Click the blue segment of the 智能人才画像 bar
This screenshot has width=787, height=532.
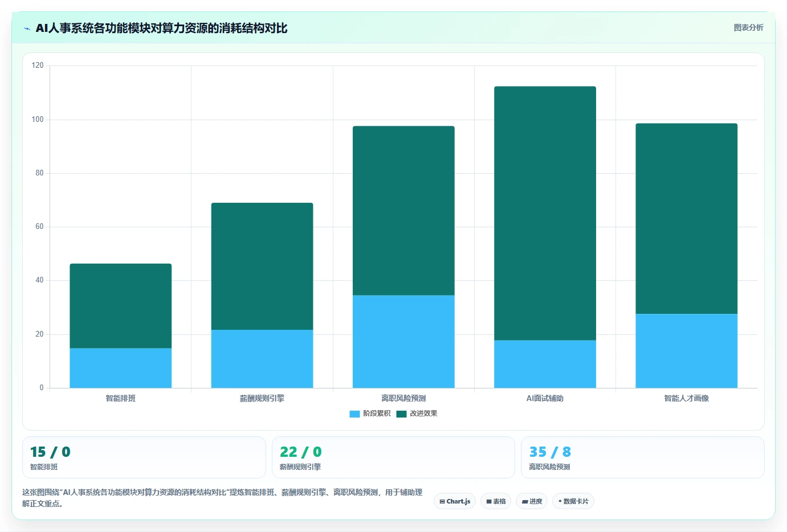pos(686,351)
